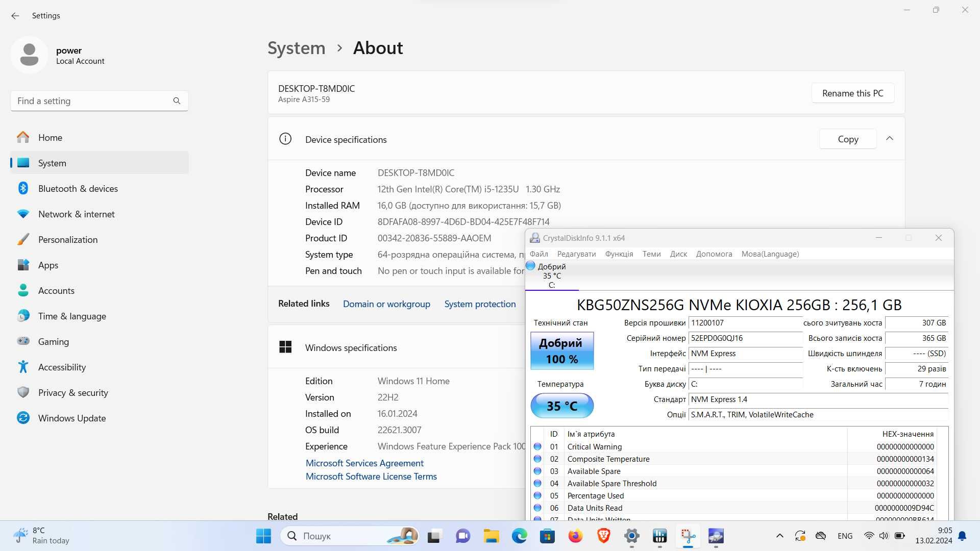Open Wi-Fi network quick settings
Viewport: 980px width, 551px height.
pos(869,536)
